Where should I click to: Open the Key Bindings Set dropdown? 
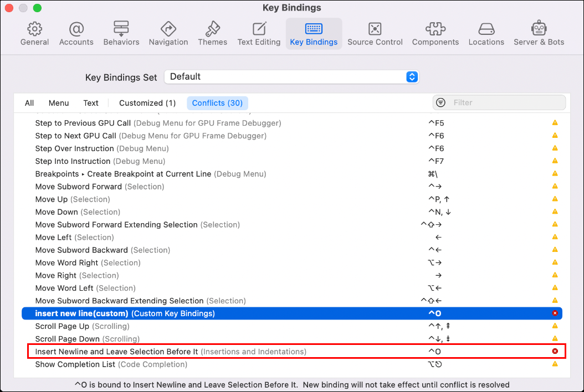click(291, 77)
